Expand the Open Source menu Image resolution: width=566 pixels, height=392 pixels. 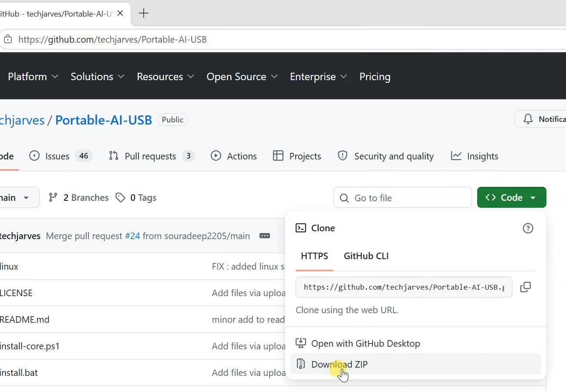242,77
